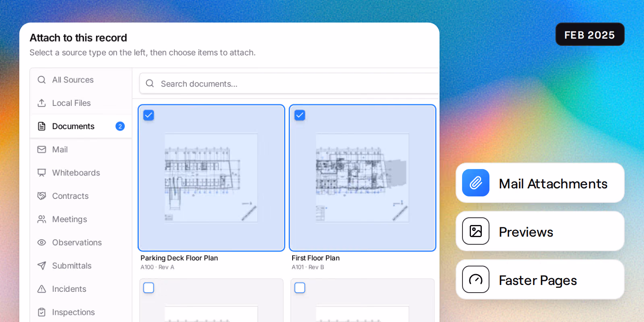Click the Submittals paper plane icon

41,266
